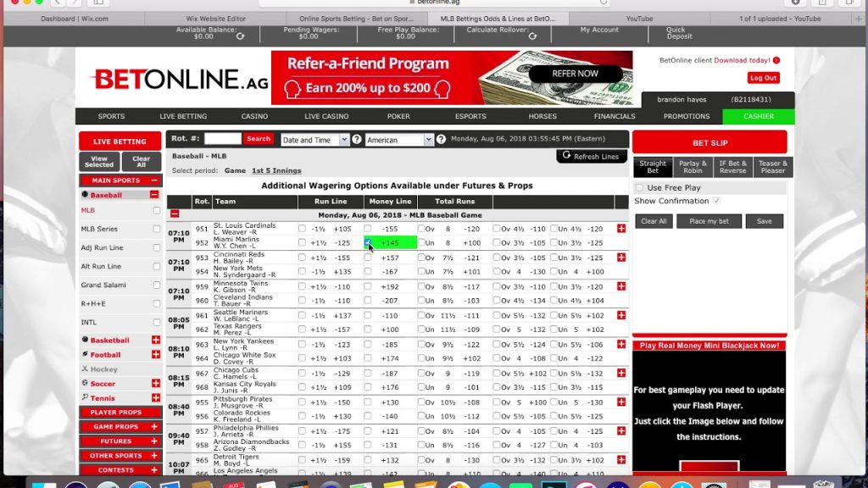
Task: Expand more bets for Cardinals vs Marlins
Action: [x=621, y=229]
